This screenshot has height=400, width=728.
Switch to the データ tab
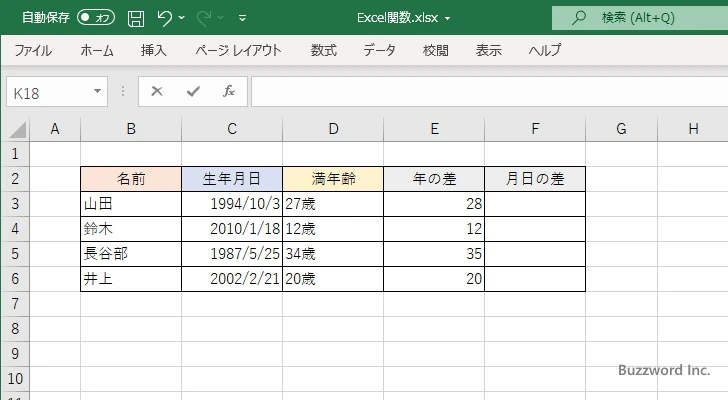(379, 50)
